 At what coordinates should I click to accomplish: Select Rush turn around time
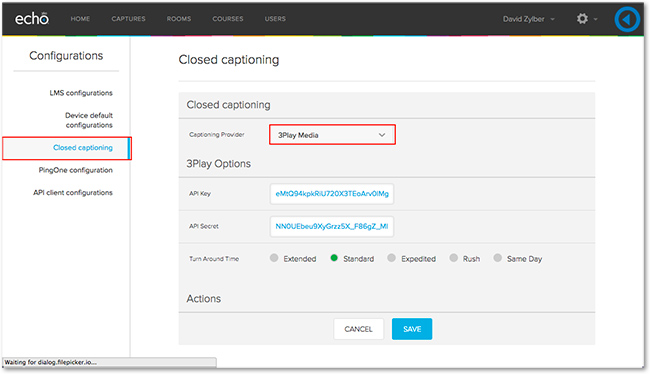(454, 258)
